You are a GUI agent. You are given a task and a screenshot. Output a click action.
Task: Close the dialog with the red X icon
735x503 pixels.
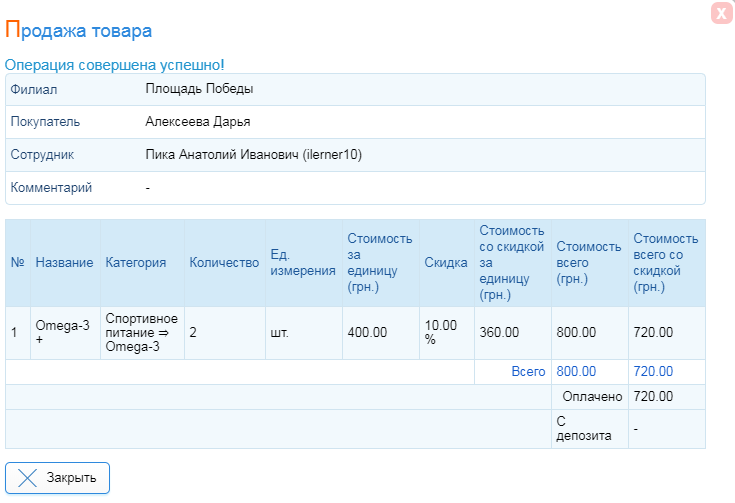721,13
